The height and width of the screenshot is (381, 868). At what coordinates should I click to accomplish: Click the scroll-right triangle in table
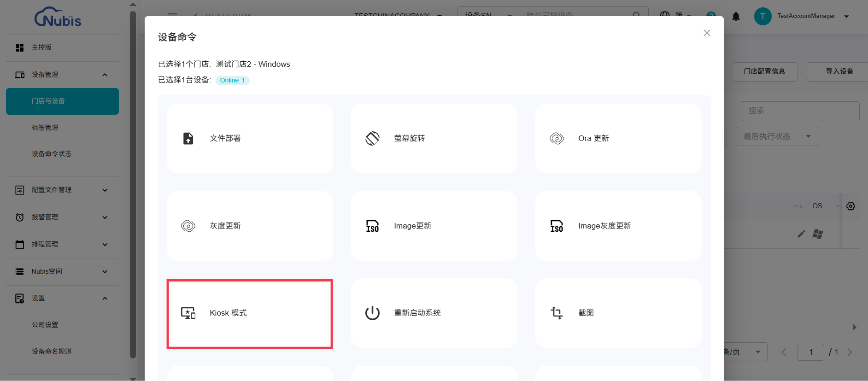pyautogui.click(x=854, y=328)
